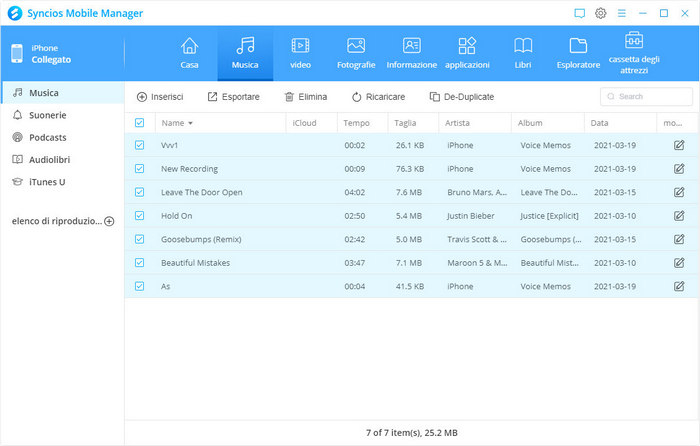Click the Artista column header
The height and width of the screenshot is (446, 700).
coord(475,123)
